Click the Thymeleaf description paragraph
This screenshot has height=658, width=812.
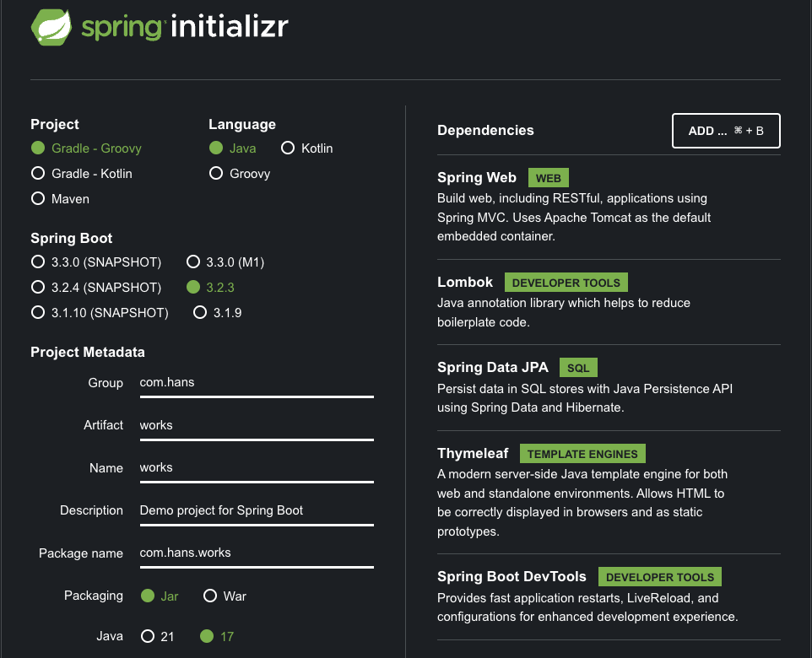tap(582, 503)
